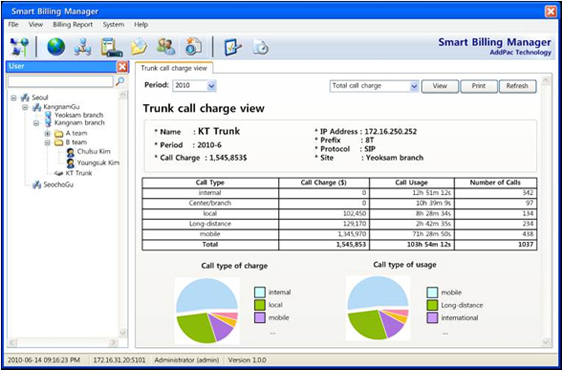Open the Total call charge dropdown
The height and width of the screenshot is (370, 562).
[x=414, y=86]
